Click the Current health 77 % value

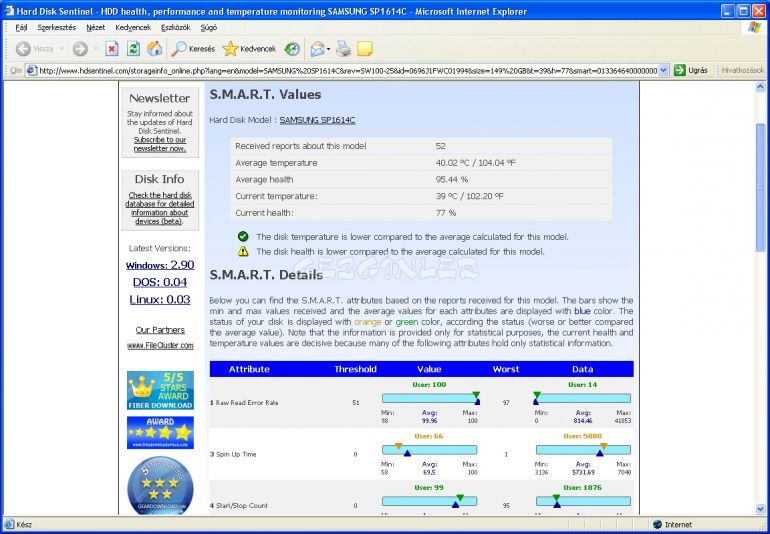(446, 213)
